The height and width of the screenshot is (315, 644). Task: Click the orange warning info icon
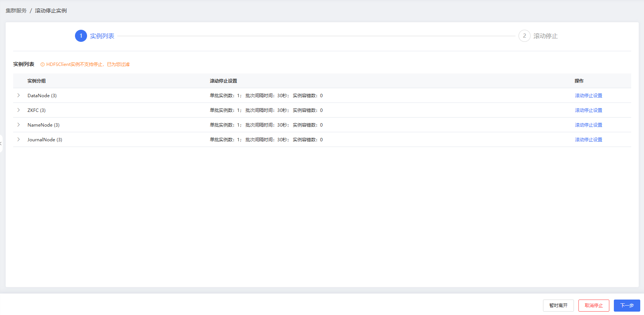pos(43,64)
